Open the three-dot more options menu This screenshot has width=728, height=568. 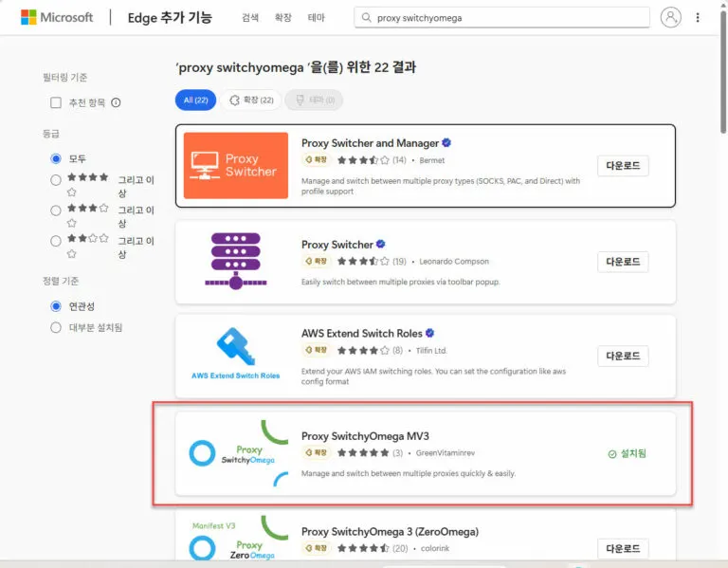click(698, 17)
